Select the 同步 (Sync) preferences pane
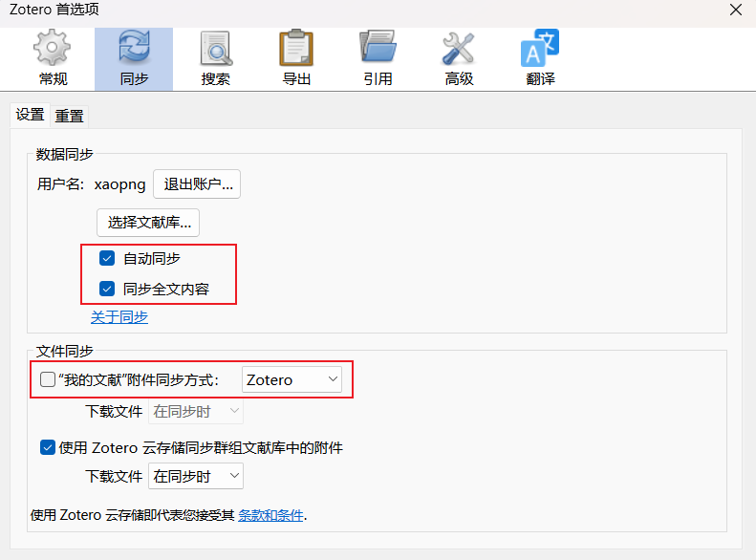756x560 pixels. pos(134,59)
